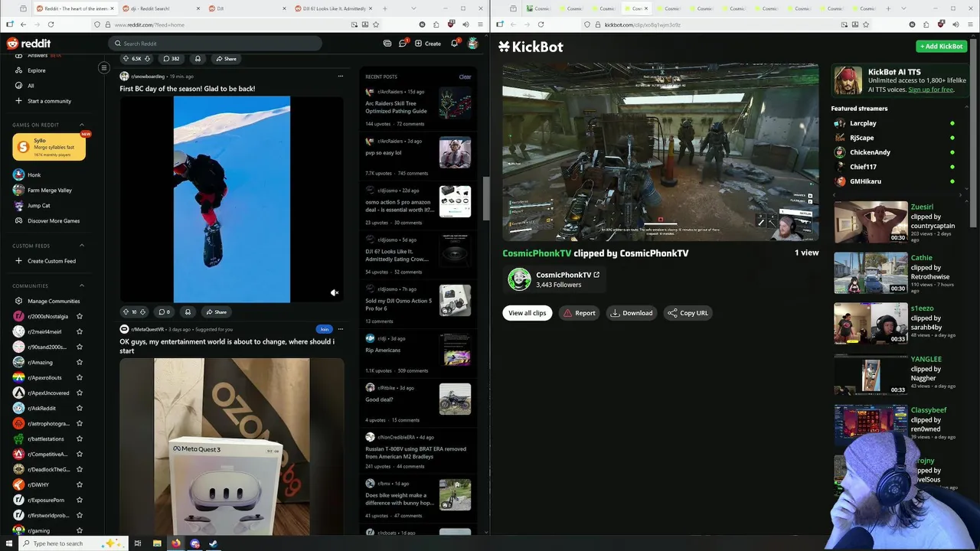Open Zuesirl clip thumbnail by countrycaptain
The width and height of the screenshot is (980, 551).
pos(871,222)
